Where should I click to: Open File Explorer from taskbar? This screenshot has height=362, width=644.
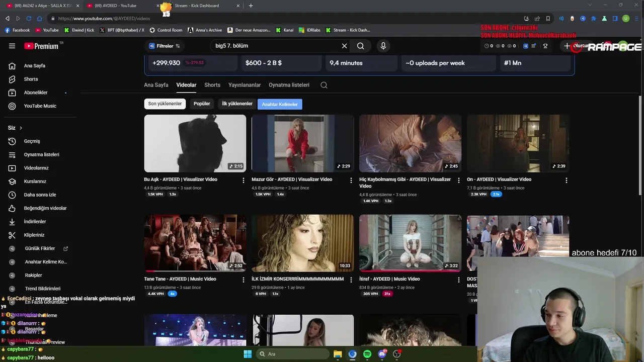[x=338, y=354]
